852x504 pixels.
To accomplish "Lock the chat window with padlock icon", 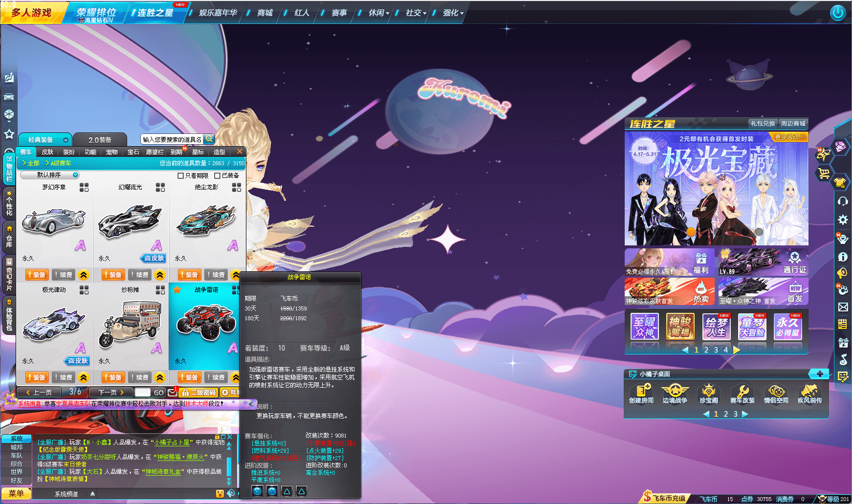I will pyautogui.click(x=217, y=437).
